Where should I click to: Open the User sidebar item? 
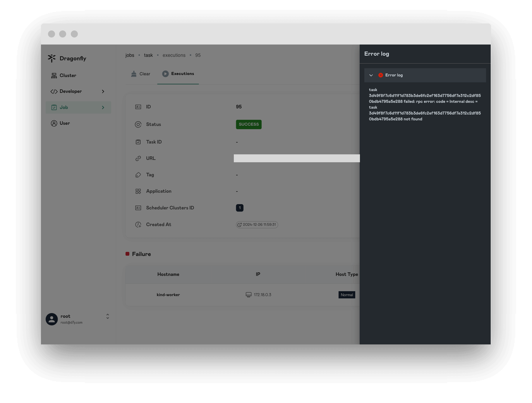coord(78,123)
